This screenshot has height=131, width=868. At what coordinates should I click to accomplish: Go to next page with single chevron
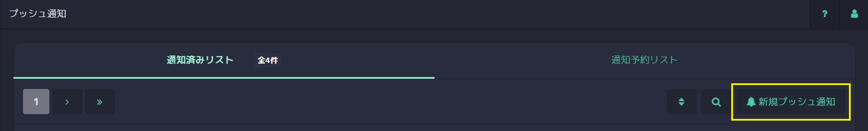click(67, 102)
